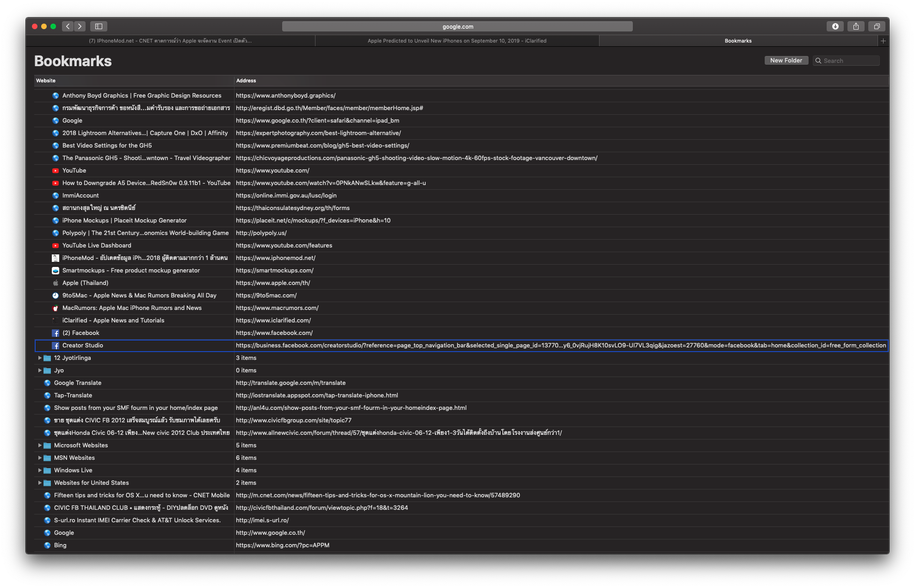Screen dimensions: 915x588
Task: Click the New Folder button
Action: pos(786,60)
